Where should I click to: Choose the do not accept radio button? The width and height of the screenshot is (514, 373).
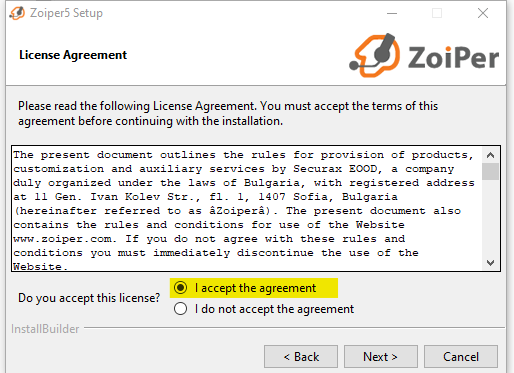pyautogui.click(x=181, y=309)
